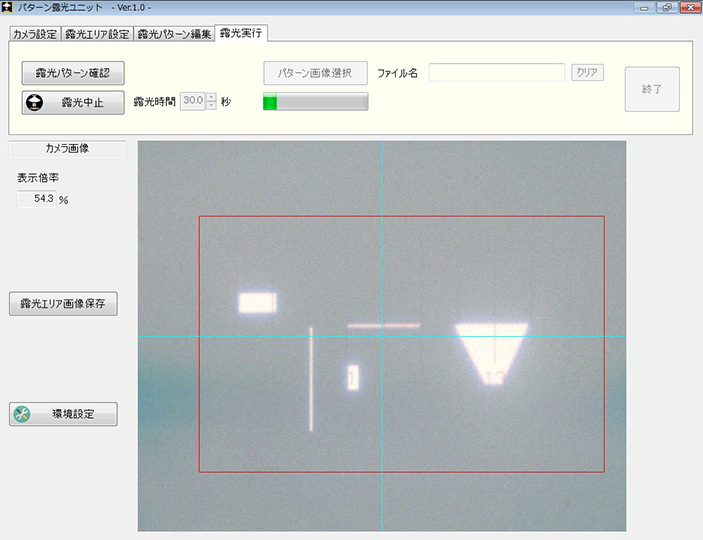Viewport: 703px width, 540px height.
Task: Click the cyan crosshair intersection in camera image
Action: click(x=382, y=336)
